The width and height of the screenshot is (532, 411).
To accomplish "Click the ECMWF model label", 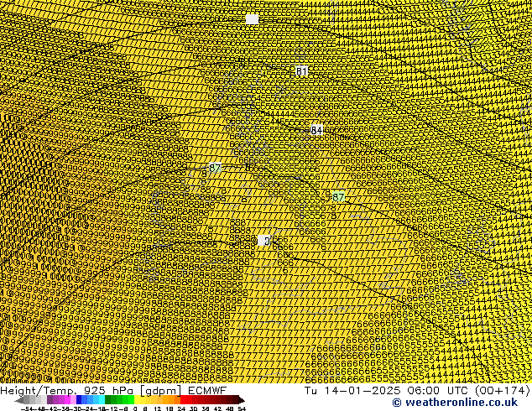I will [x=207, y=390].
